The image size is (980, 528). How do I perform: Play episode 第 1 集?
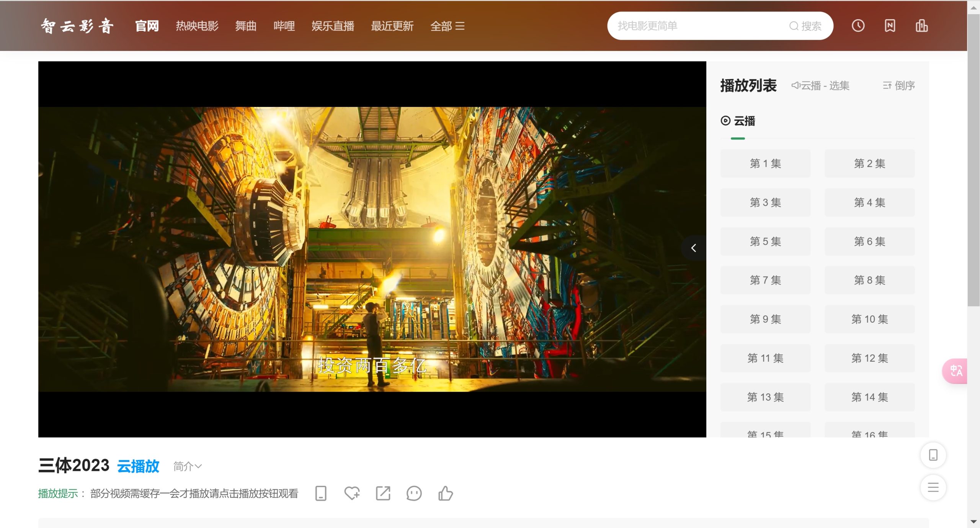coord(765,164)
